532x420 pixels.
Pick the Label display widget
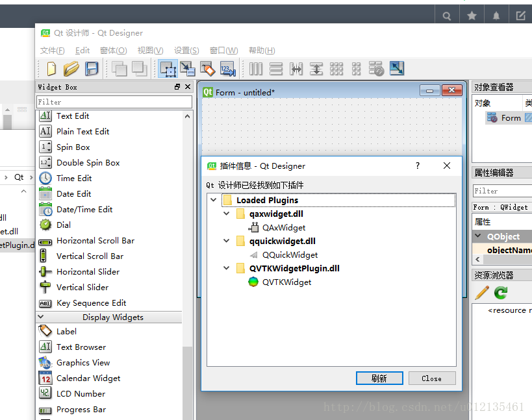click(66, 332)
